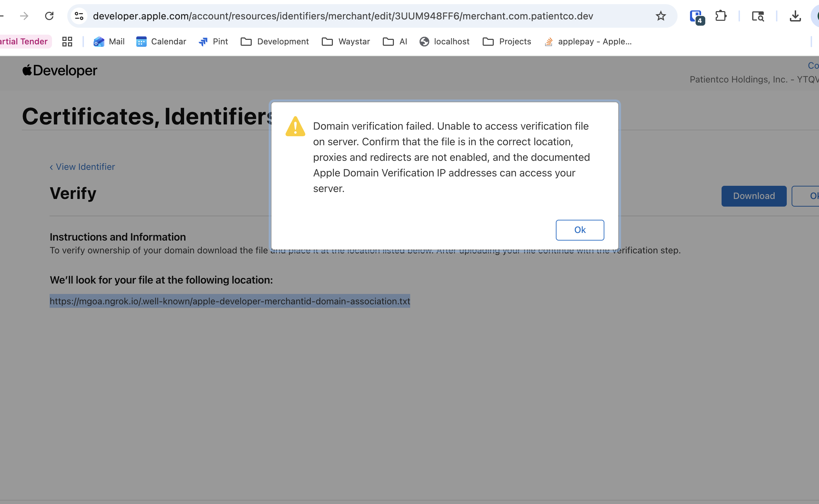819x504 pixels.
Task: Open the apps grid icon
Action: [67, 42]
